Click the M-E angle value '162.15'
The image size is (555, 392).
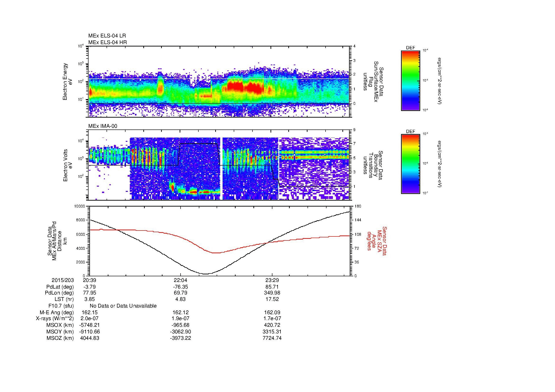point(89,312)
